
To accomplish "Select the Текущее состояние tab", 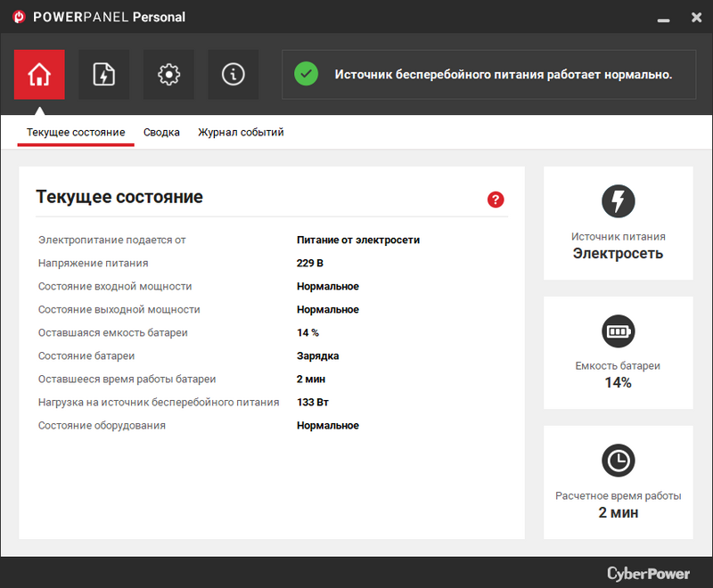I will tap(76, 133).
